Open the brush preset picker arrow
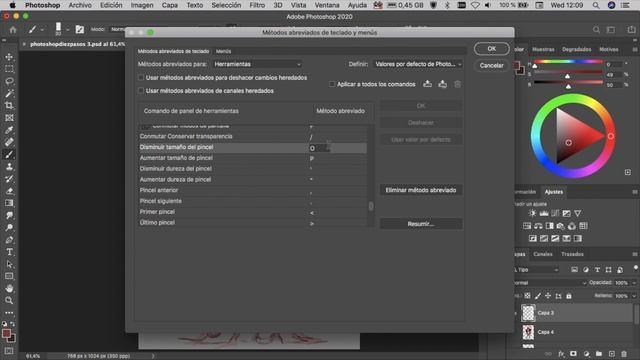640x360 pixels. (67, 29)
